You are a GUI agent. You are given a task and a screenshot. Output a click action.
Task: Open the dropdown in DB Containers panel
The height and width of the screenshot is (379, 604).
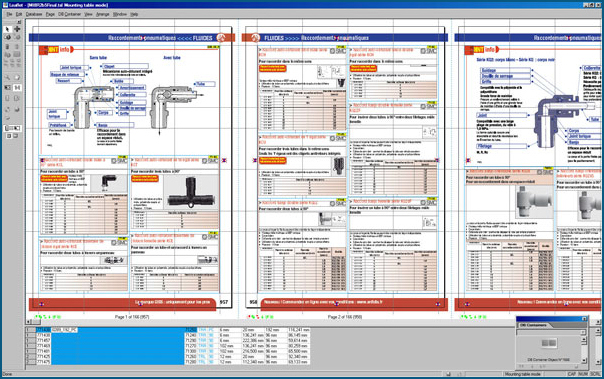(x=583, y=332)
